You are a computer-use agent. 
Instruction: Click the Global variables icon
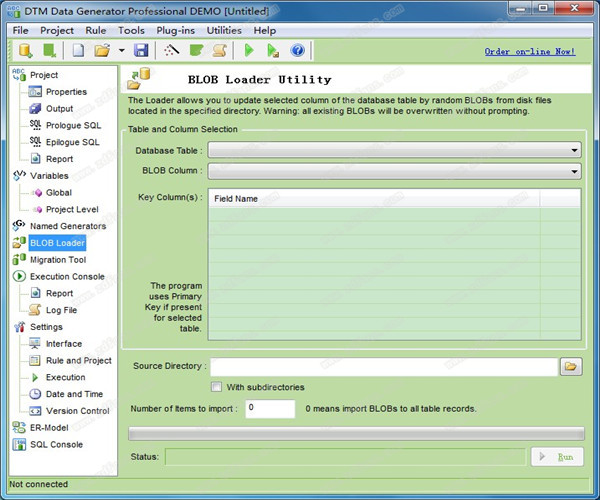point(37,192)
